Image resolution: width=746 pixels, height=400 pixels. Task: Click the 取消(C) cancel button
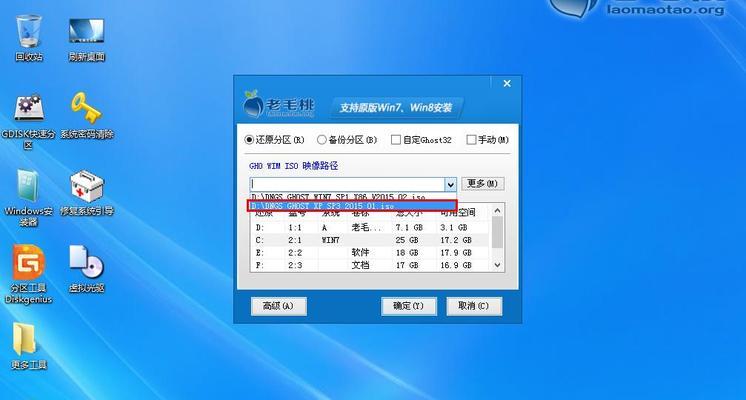click(474, 306)
